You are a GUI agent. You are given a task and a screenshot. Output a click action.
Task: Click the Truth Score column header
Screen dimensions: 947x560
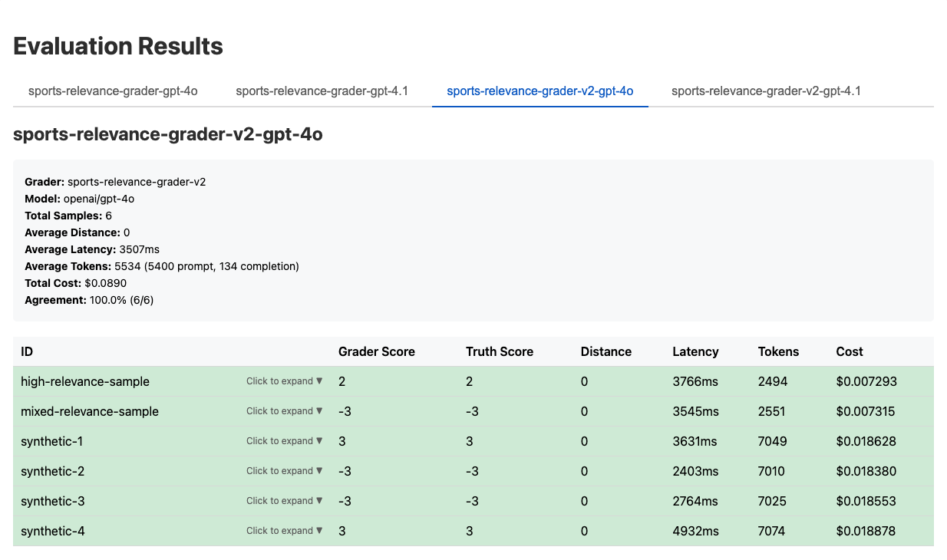click(499, 351)
